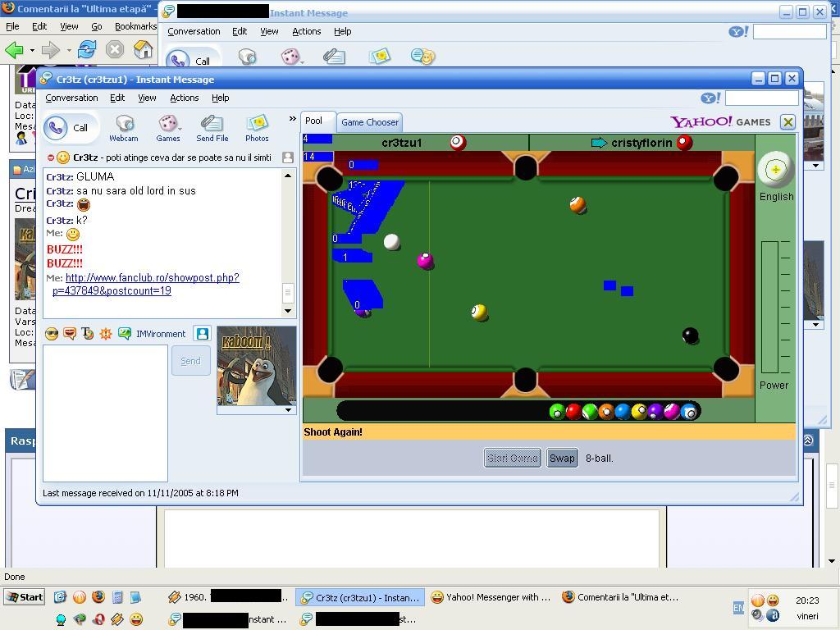Click Firefox Stop button
The width and height of the screenshot is (840, 630).
click(x=115, y=50)
